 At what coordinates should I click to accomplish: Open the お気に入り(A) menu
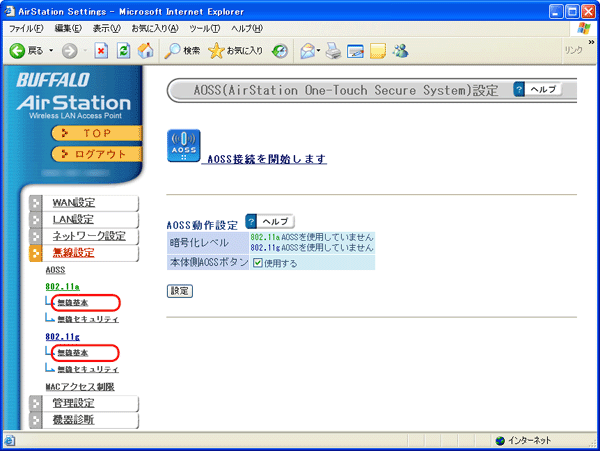pos(155,29)
